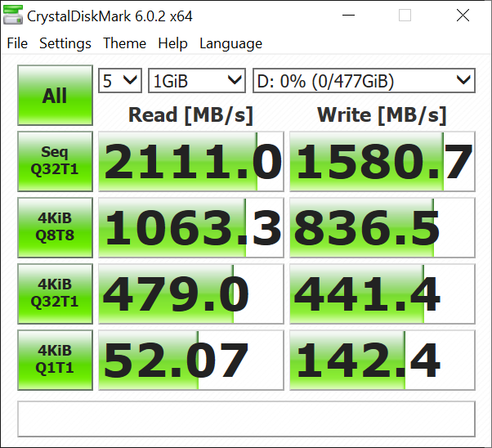Open the Theme menu
The height and width of the screenshot is (448, 492).
124,43
